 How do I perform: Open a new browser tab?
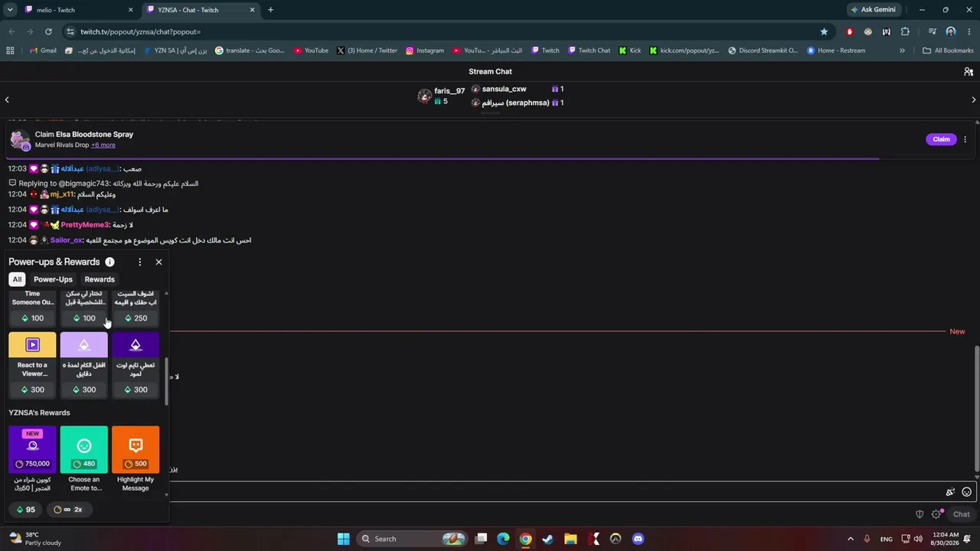click(270, 10)
